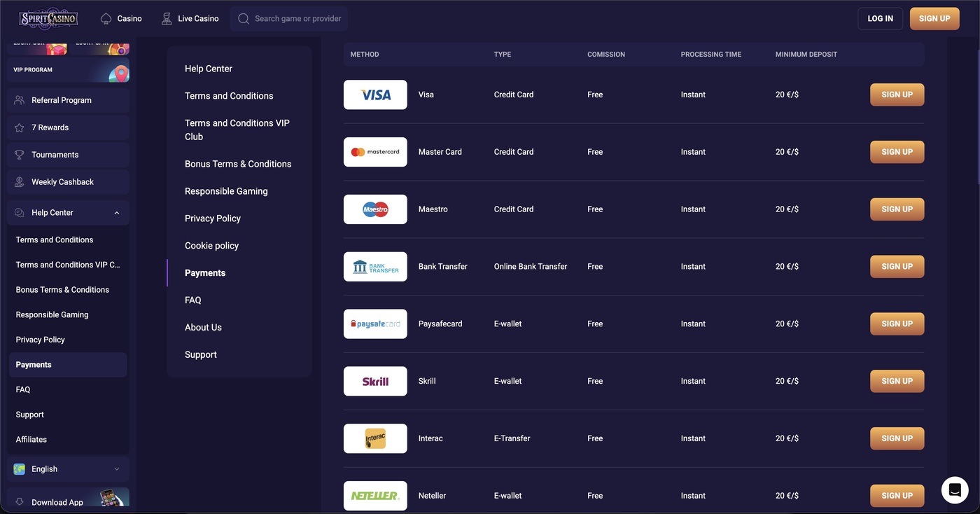Open the Casino section

coord(121,19)
